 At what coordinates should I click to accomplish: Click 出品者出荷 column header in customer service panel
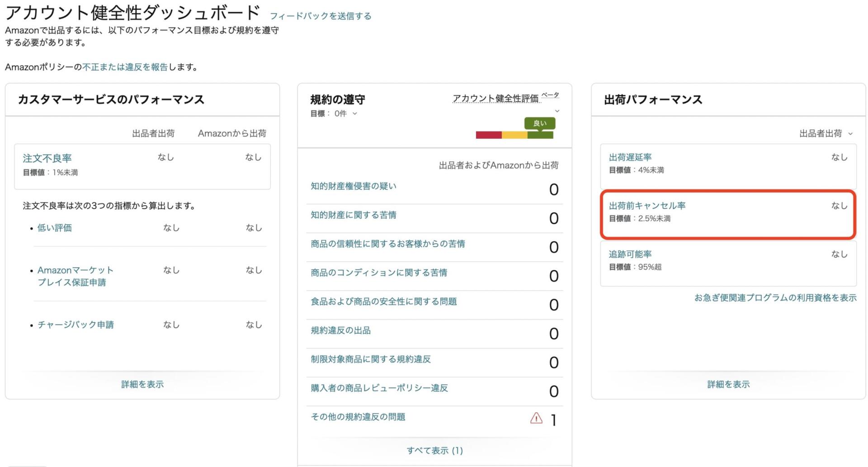(153, 133)
